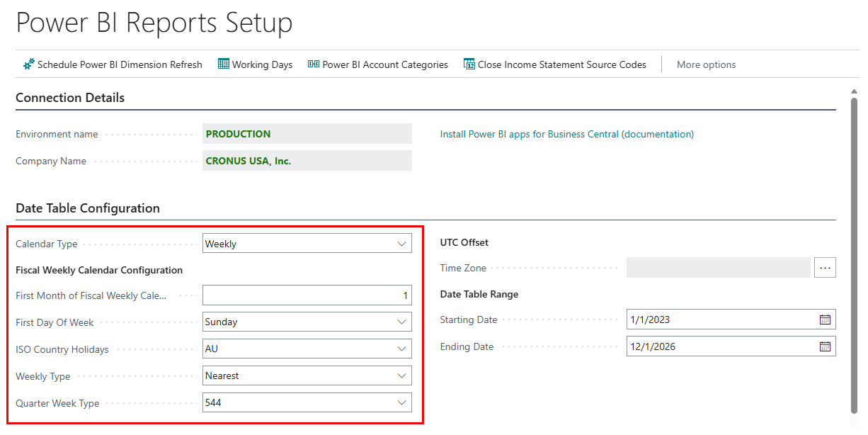Click the Time Zone ellipsis lookup button
Viewport: 868px width, 435px height.
[825, 268]
